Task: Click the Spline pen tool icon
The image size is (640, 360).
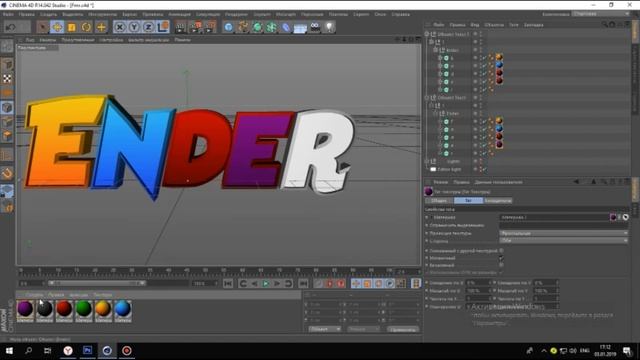Action: point(243,27)
